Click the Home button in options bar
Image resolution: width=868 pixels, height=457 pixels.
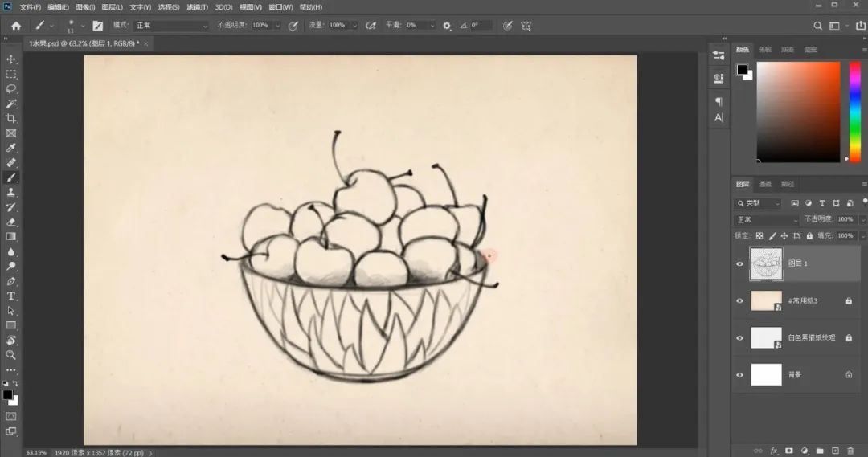pyautogui.click(x=16, y=26)
